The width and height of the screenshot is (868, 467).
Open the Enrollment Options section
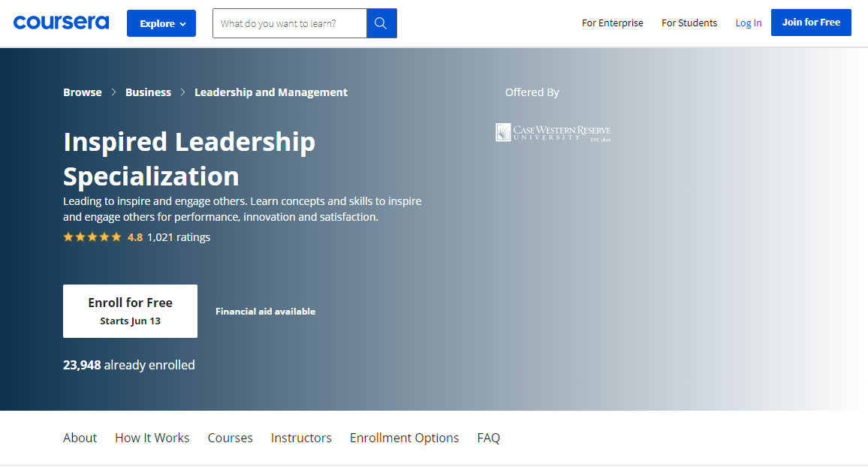[404, 438]
